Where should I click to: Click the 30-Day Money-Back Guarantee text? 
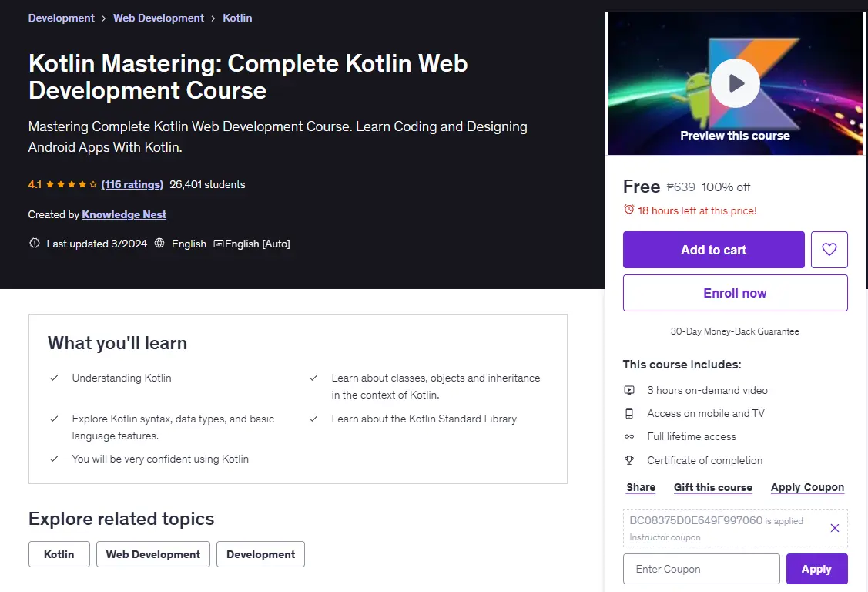tap(735, 331)
